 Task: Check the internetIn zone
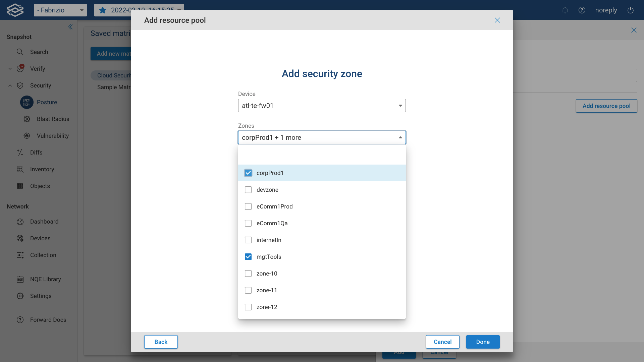coord(248,240)
